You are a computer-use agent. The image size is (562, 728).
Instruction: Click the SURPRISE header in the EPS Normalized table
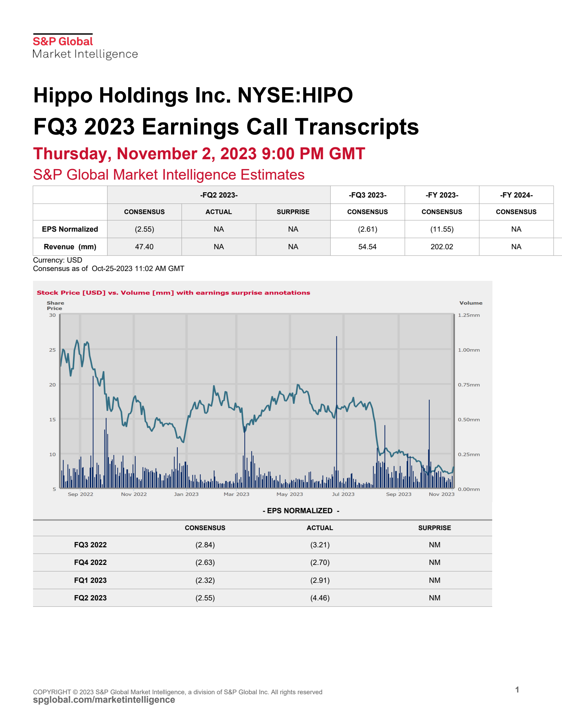pos(434,528)
